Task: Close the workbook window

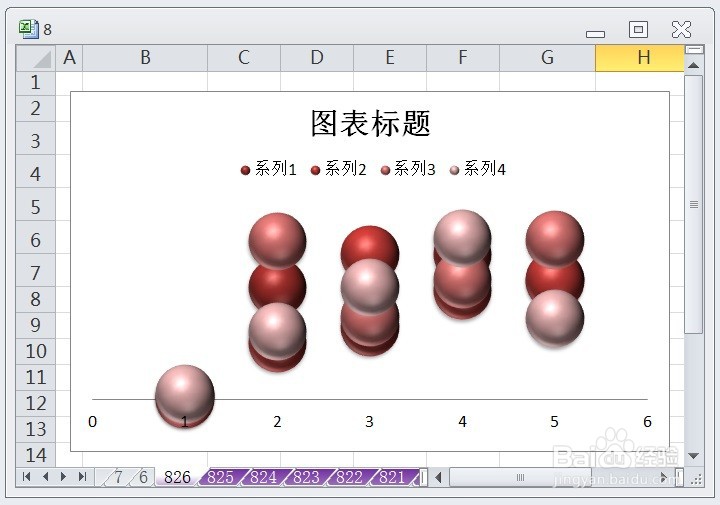Action: coord(681,30)
